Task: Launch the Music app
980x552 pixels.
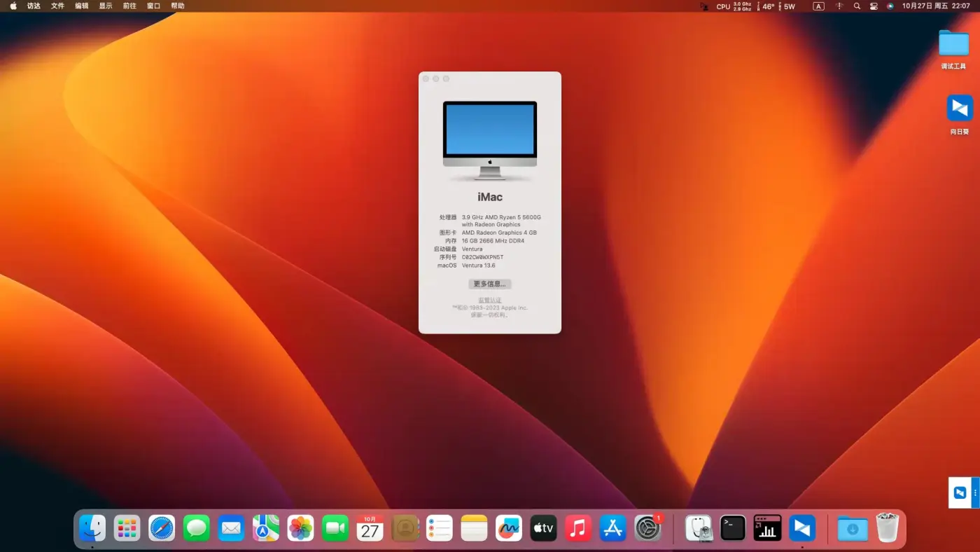Action: pos(578,527)
